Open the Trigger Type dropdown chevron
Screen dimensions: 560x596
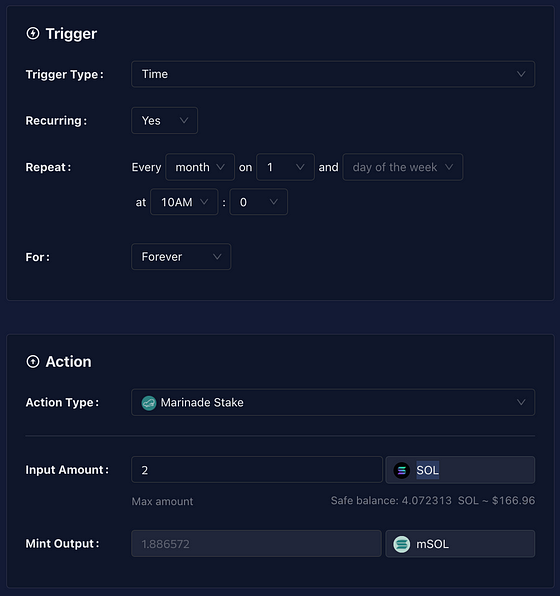click(521, 74)
